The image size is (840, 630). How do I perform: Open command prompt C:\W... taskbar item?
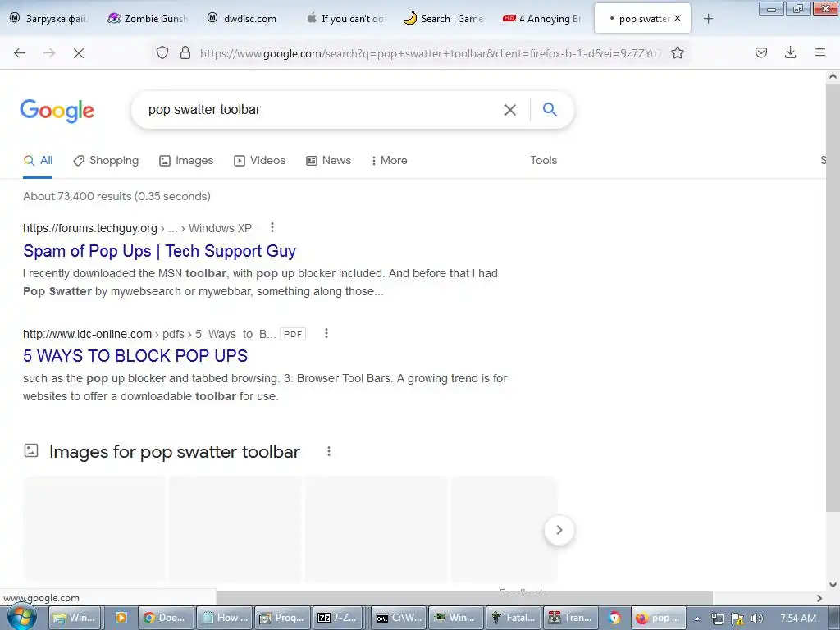(x=399, y=618)
